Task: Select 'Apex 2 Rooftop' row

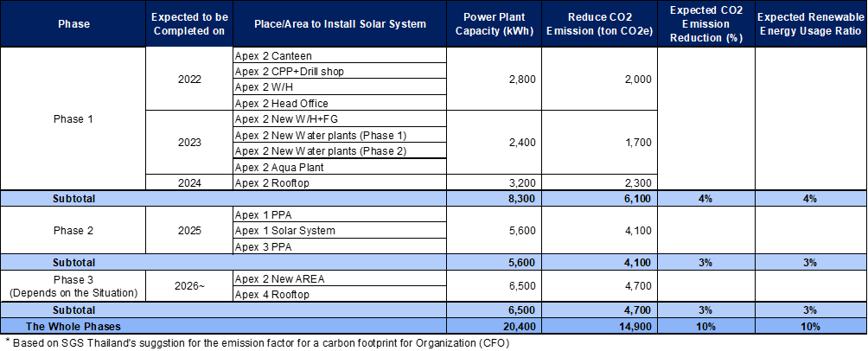Action: [x=340, y=182]
